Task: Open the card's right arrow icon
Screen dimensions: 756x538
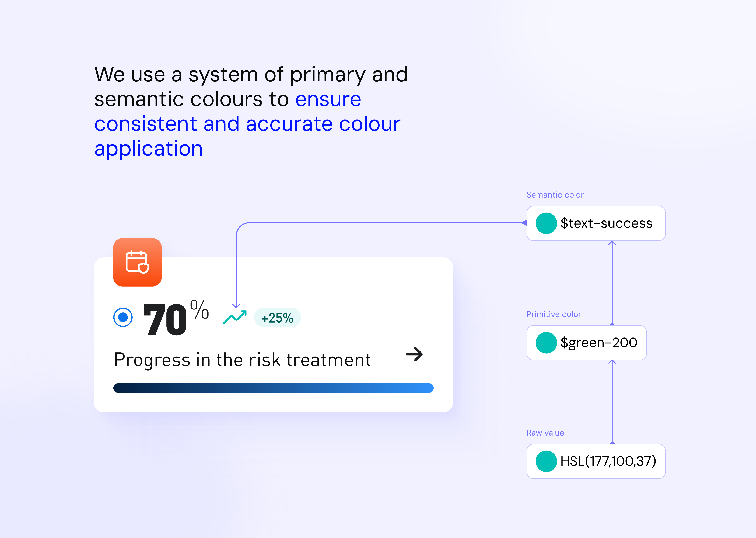Action: coord(414,354)
